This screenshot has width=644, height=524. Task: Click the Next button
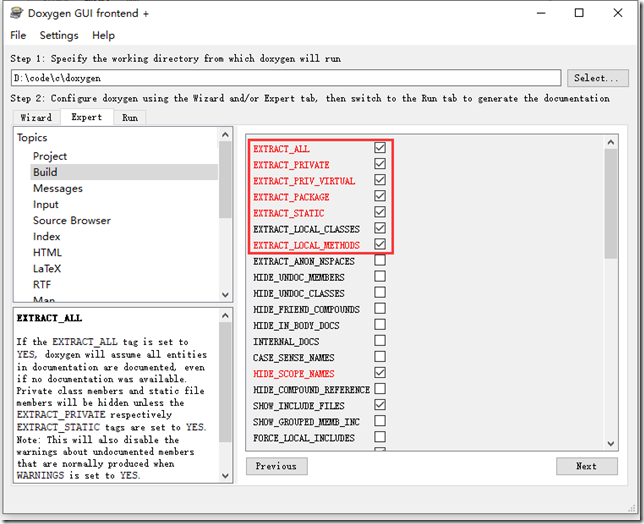[x=586, y=466]
